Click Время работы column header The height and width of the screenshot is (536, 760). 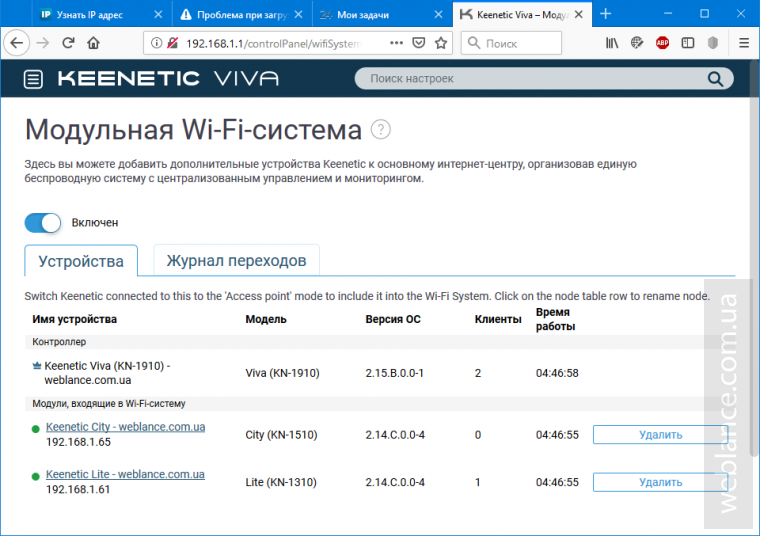coord(555,319)
